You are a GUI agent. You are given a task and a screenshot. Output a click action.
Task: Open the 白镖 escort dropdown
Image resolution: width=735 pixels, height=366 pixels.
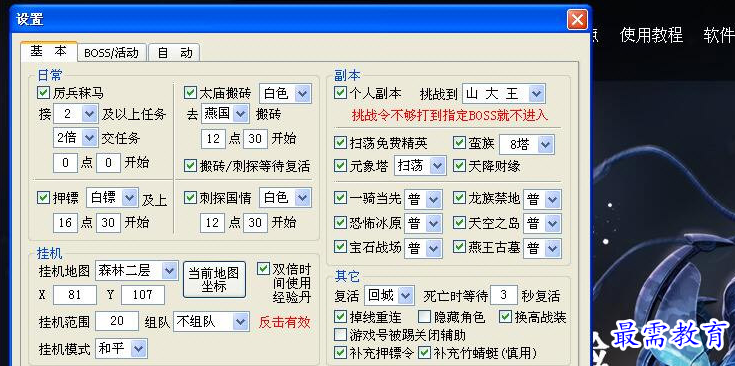[x=112, y=198]
